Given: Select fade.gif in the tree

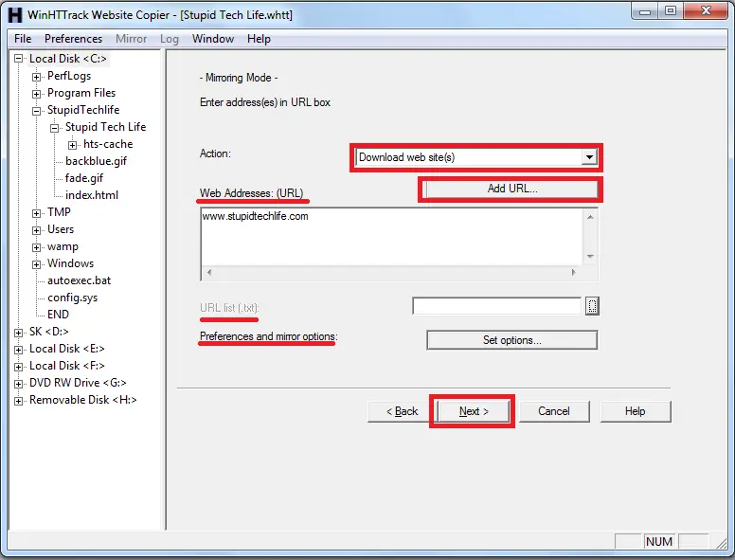Looking at the screenshot, I should pyautogui.click(x=84, y=178).
